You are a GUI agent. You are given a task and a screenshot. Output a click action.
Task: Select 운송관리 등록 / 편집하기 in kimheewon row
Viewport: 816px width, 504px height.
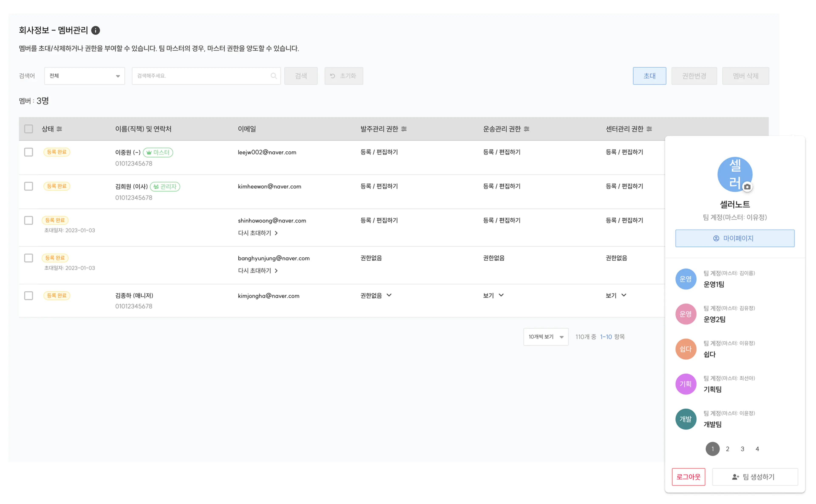tap(501, 186)
